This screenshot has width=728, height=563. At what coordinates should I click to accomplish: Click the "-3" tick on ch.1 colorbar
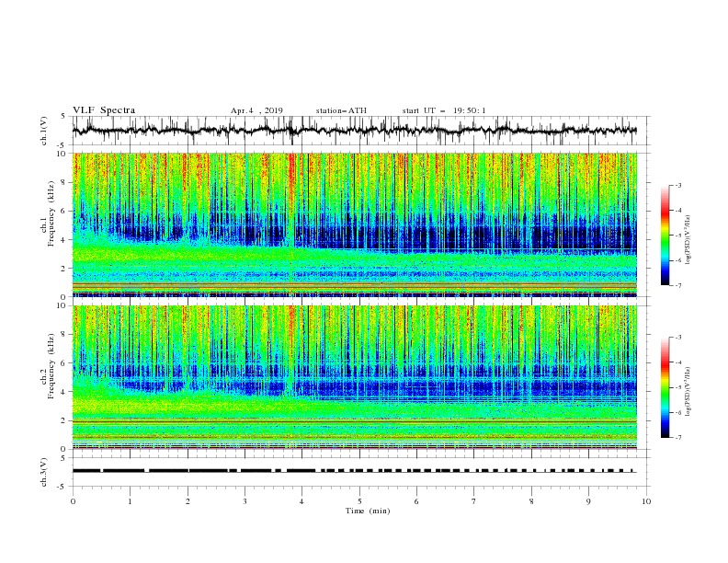click(677, 185)
